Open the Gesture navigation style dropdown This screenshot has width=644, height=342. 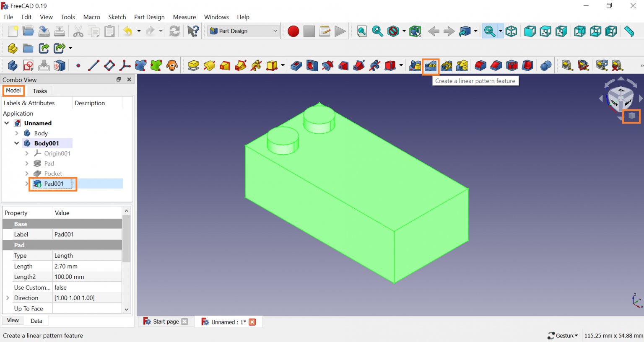click(x=563, y=335)
